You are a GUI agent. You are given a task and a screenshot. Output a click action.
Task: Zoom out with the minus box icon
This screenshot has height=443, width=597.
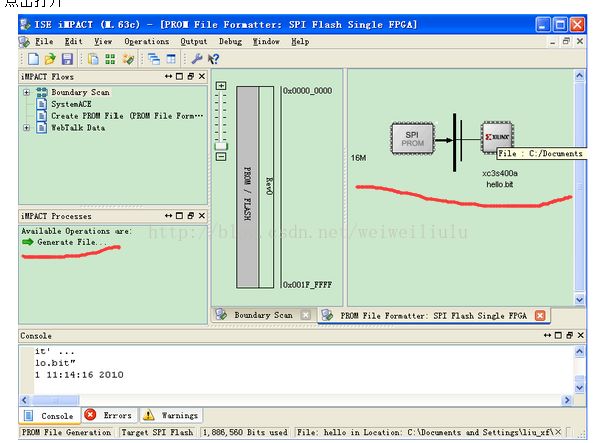click(x=221, y=156)
